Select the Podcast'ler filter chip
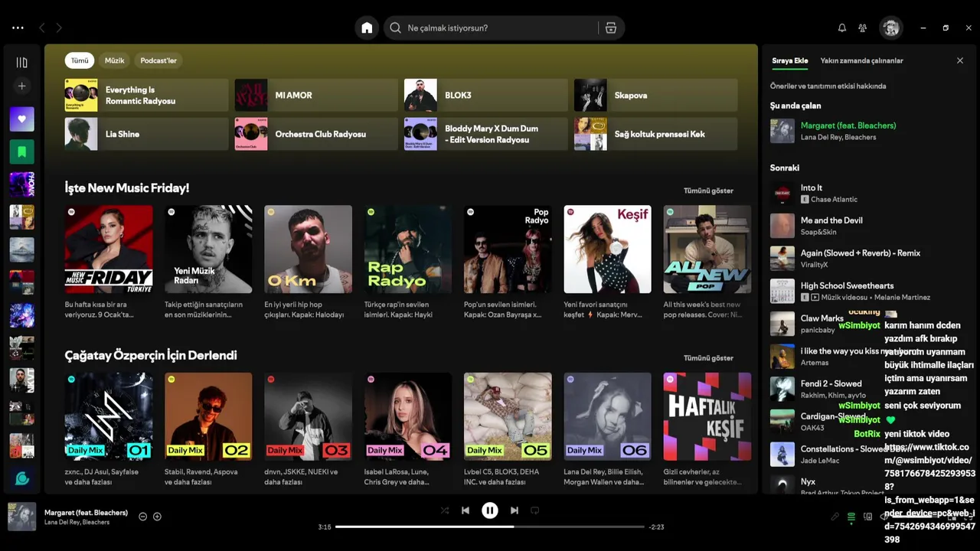 click(x=158, y=60)
